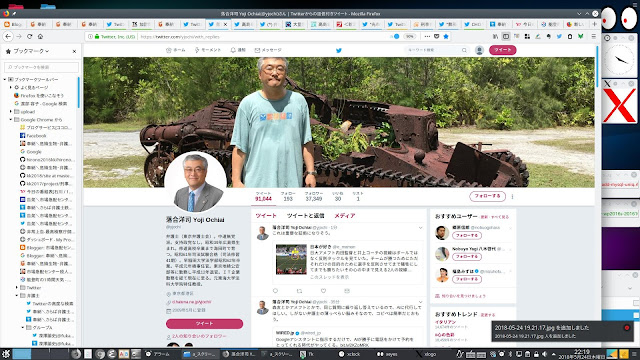Expand the よく見るページ folder

[11, 87]
